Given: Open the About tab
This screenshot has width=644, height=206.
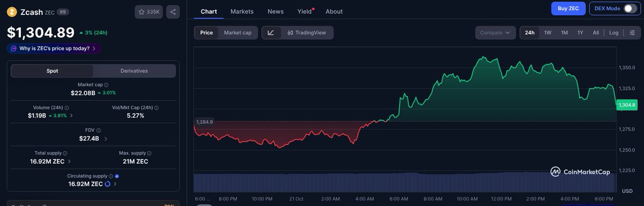Looking at the screenshot, I should tap(334, 11).
